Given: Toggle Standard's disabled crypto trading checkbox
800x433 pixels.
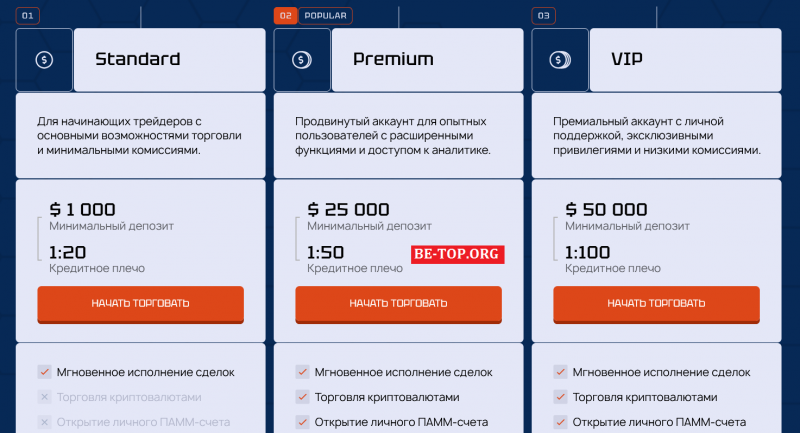Looking at the screenshot, I should click(44, 397).
